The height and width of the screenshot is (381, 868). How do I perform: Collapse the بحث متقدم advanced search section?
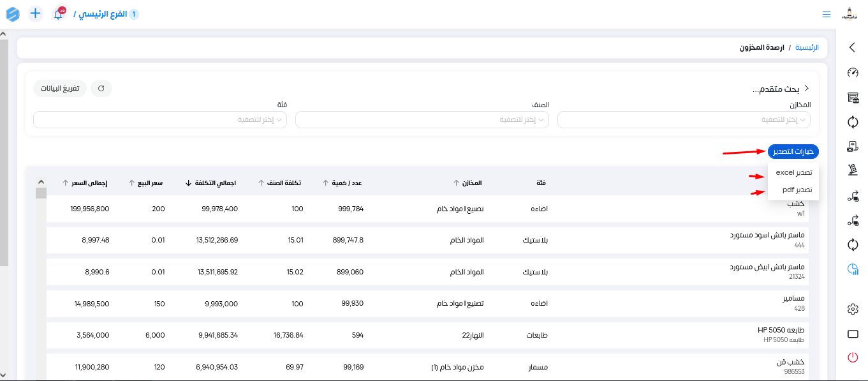coord(806,89)
